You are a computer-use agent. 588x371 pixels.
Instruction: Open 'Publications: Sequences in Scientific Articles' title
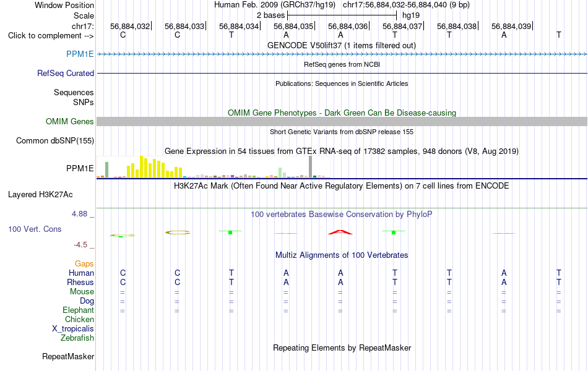[x=342, y=83]
